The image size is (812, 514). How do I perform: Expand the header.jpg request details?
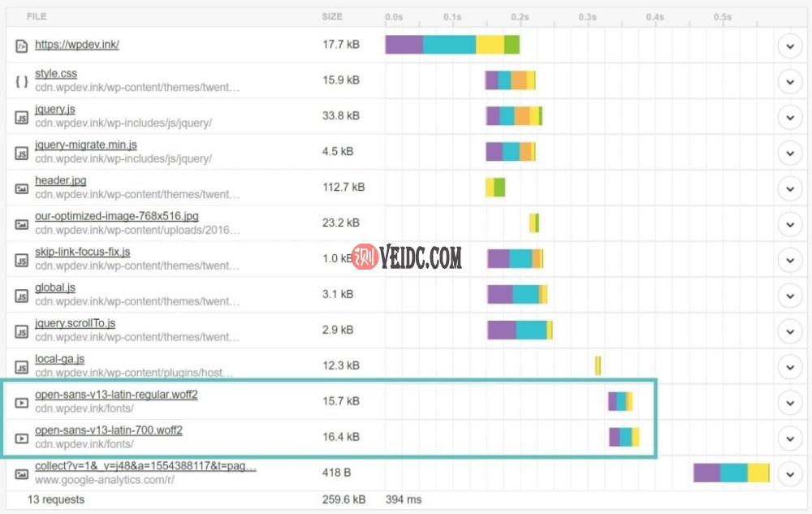point(790,189)
